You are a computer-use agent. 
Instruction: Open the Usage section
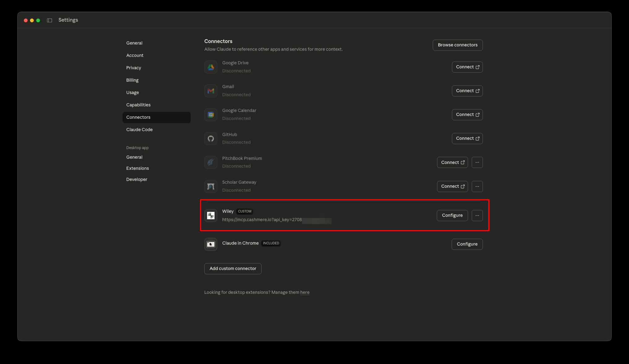157,93
